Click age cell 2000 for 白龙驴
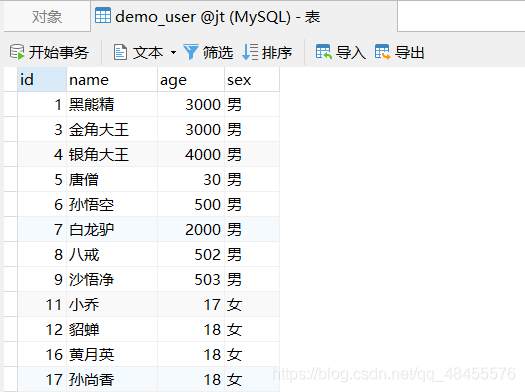 click(x=191, y=230)
